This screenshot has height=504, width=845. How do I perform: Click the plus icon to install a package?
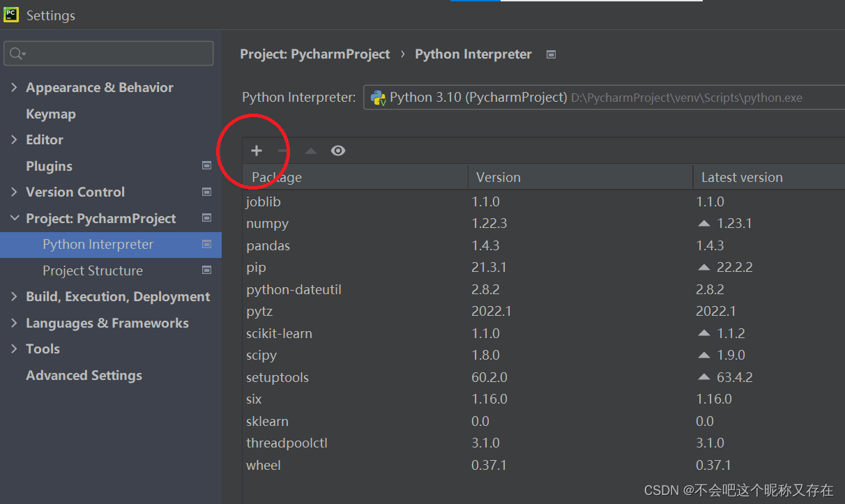click(x=257, y=151)
